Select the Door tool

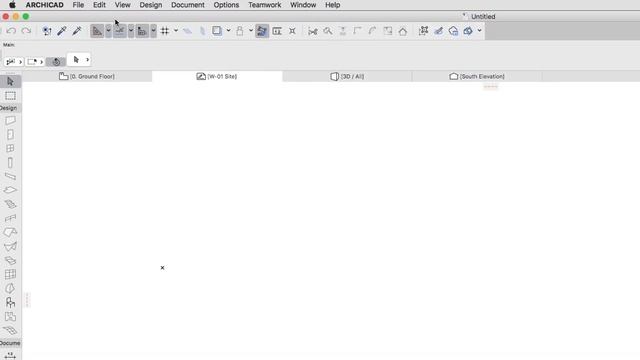(x=10, y=134)
